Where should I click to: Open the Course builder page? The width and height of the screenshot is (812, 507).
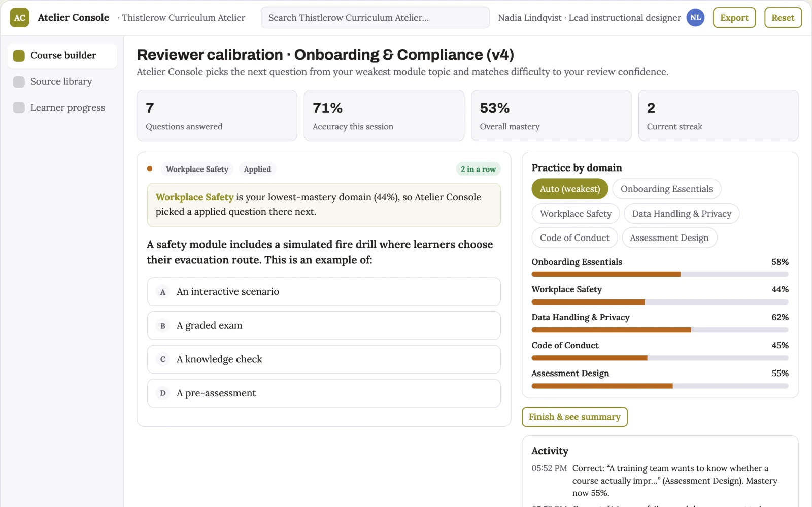click(62, 55)
